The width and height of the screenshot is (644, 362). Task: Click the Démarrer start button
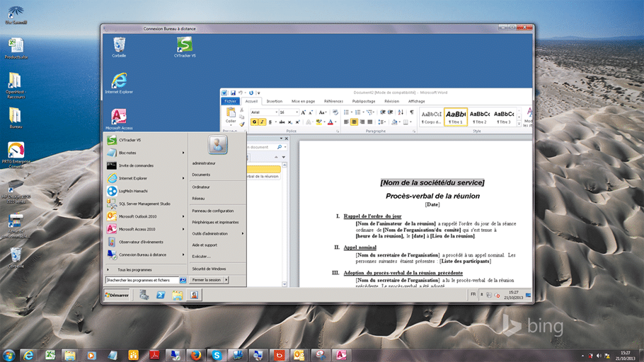(117, 295)
